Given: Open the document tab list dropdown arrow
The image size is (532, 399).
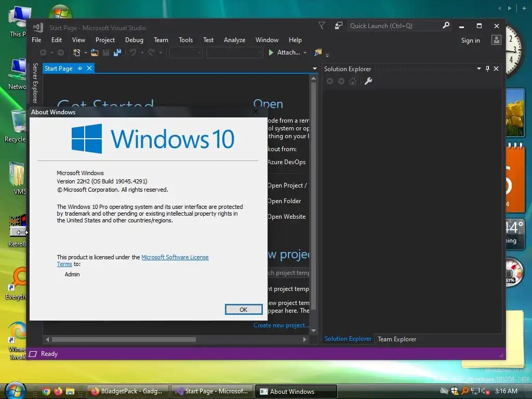Looking at the screenshot, I should 315,69.
